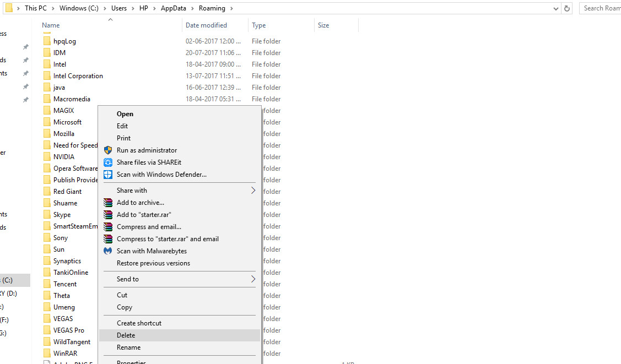Select the Microsoft folder name
The width and height of the screenshot is (621, 364).
pos(67,122)
